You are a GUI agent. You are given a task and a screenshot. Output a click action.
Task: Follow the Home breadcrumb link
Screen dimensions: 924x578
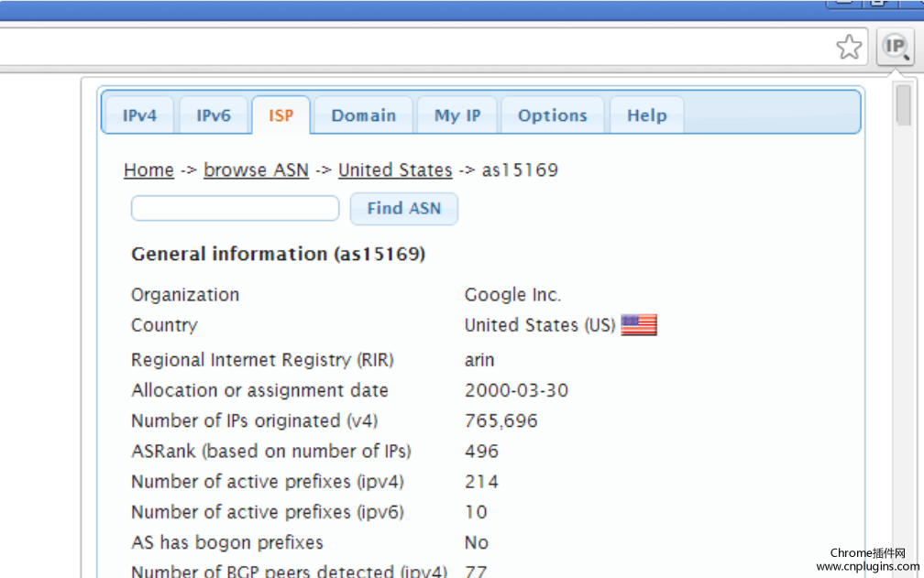149,170
